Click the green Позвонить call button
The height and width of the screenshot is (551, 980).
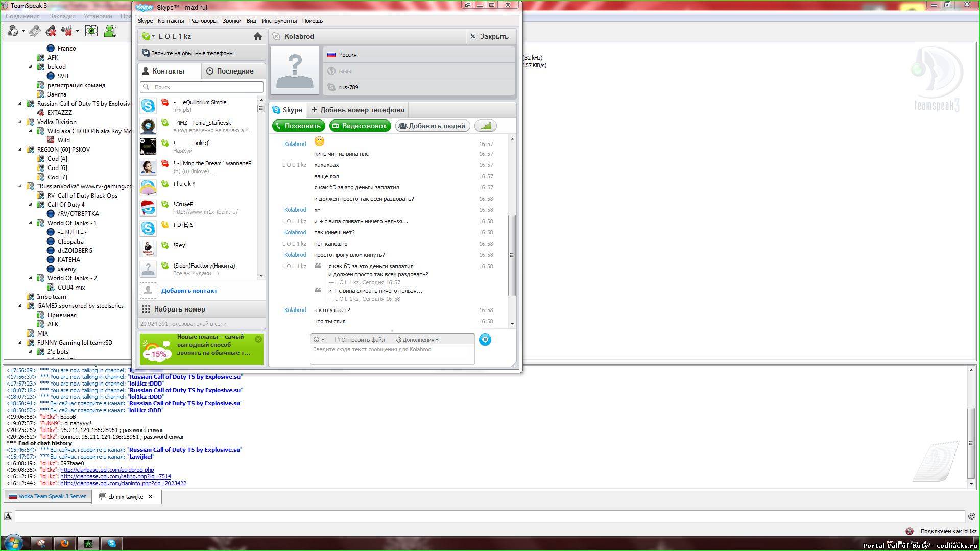(x=299, y=126)
